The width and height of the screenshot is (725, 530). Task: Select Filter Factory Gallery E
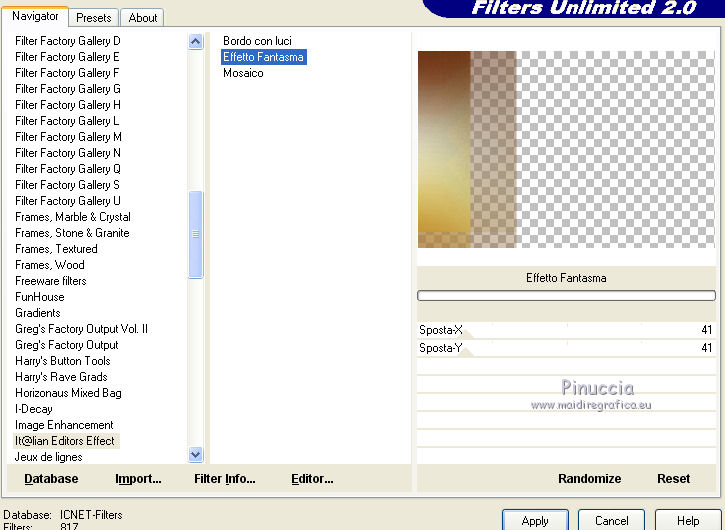(67, 57)
